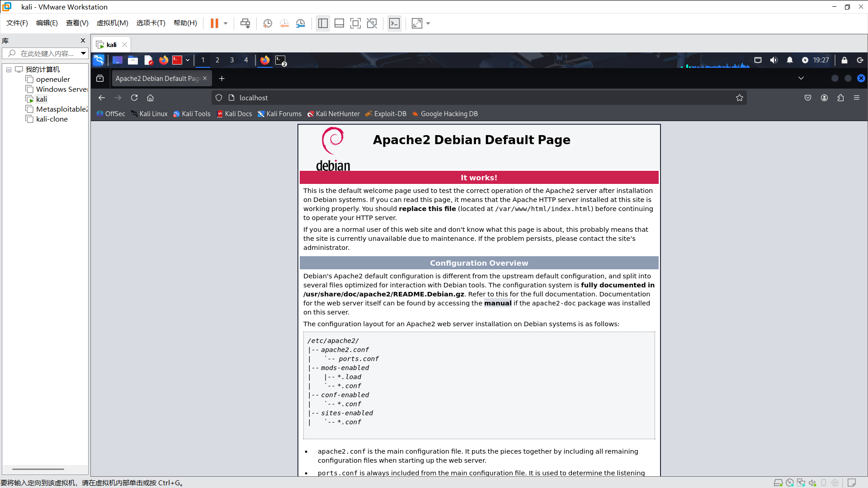The width and height of the screenshot is (868, 488).
Task: Open the 虚拟机(M) menu
Action: point(112,23)
